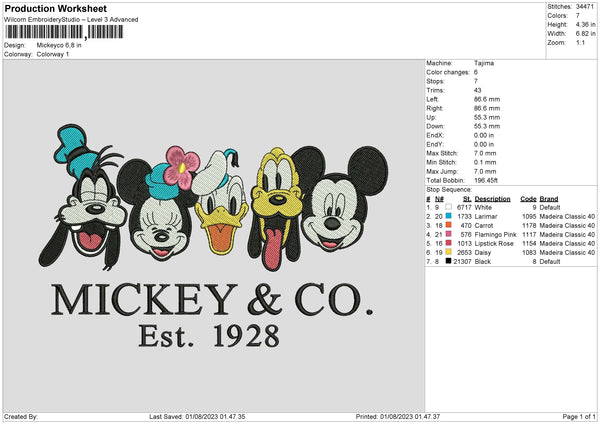600x424 pixels.
Task: Click the Carrot brand 'Madeira Classic 40'
Action: click(x=567, y=226)
